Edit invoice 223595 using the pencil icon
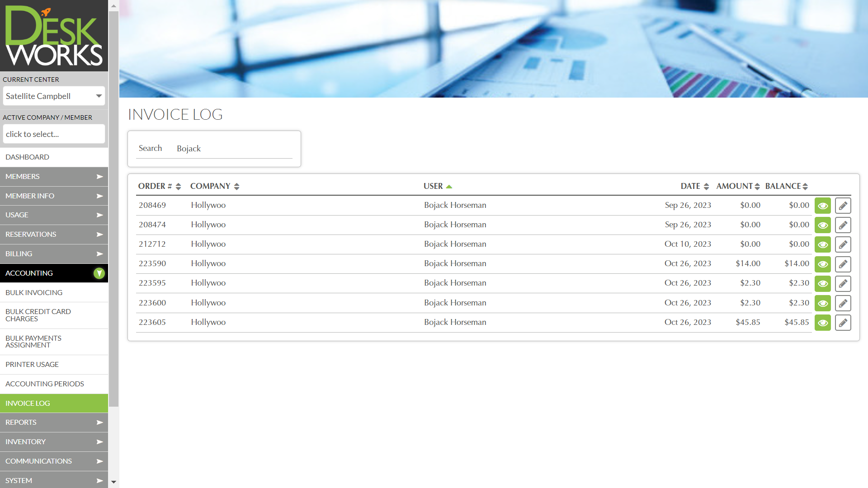The height and width of the screenshot is (488, 868). [x=843, y=284]
